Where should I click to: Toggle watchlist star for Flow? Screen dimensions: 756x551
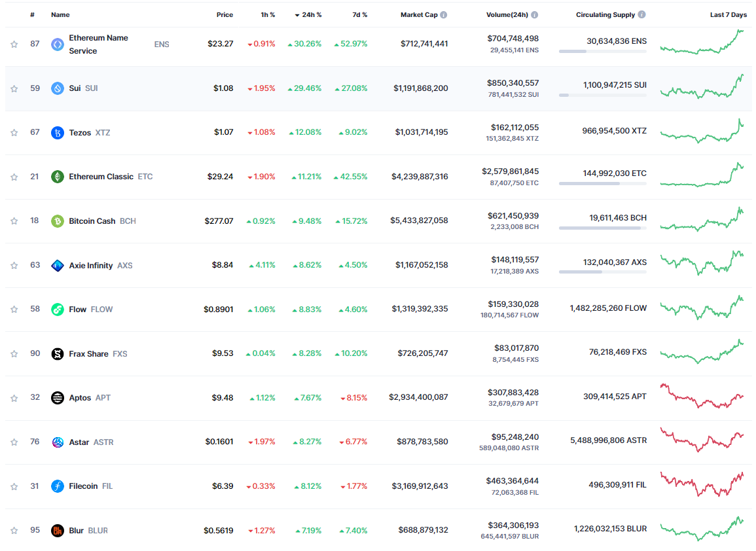14,310
